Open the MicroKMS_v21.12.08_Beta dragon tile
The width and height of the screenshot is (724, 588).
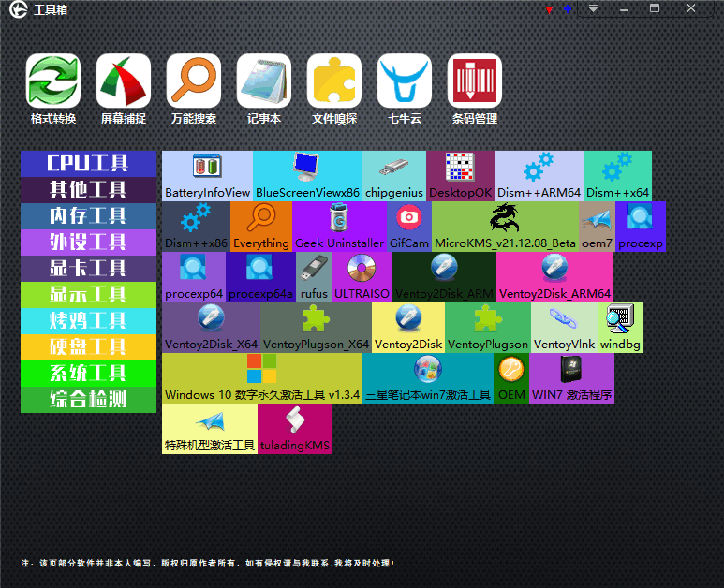click(505, 227)
